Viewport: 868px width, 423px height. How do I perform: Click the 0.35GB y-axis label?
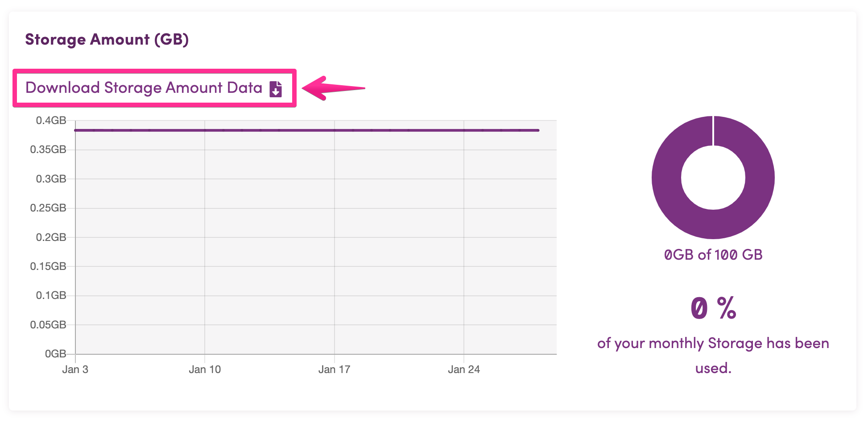[48, 149]
